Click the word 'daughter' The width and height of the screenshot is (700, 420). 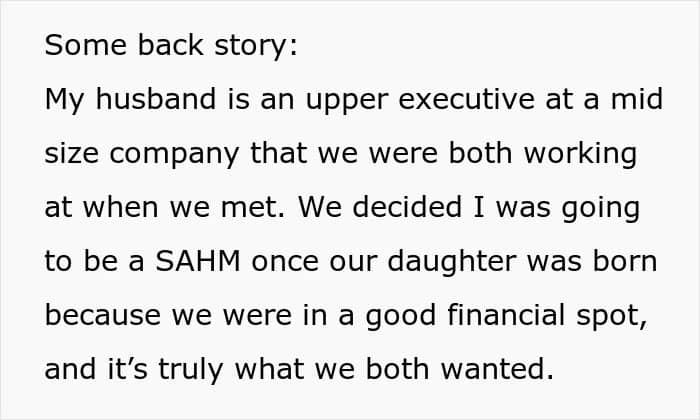(452, 262)
